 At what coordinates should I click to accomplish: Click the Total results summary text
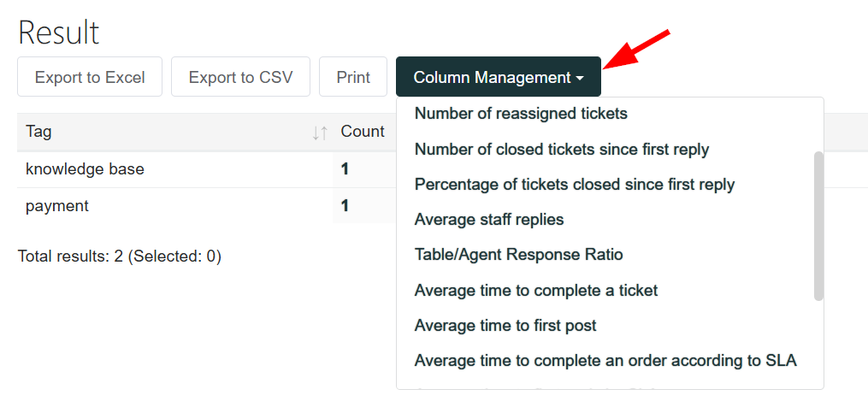120,257
